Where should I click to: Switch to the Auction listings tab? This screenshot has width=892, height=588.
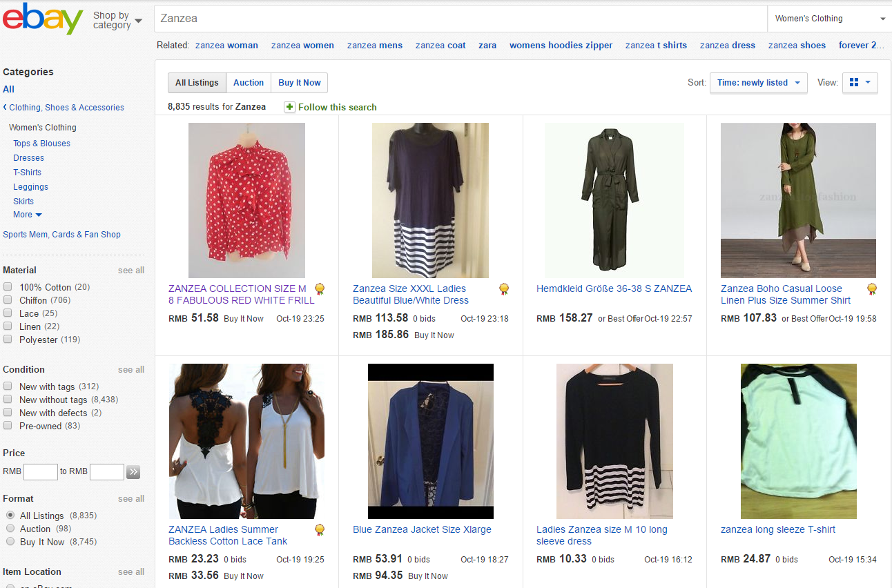pyautogui.click(x=248, y=83)
